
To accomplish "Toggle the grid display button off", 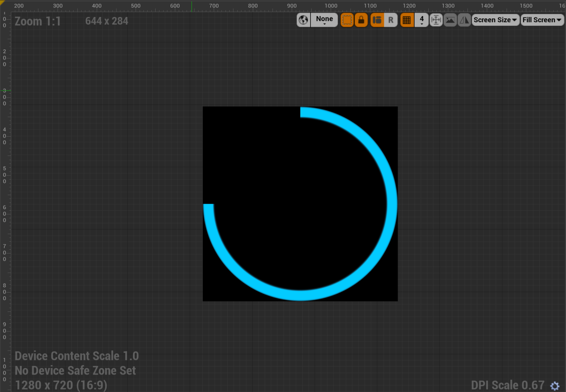I will (x=407, y=20).
